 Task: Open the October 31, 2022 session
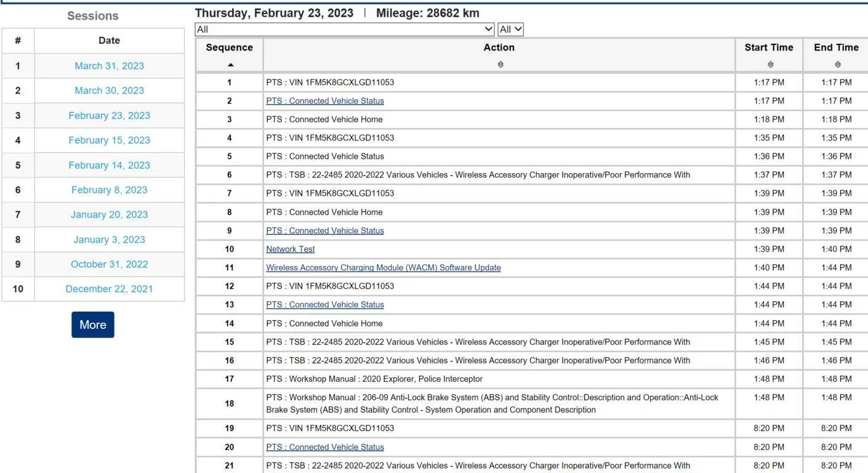pyautogui.click(x=109, y=264)
